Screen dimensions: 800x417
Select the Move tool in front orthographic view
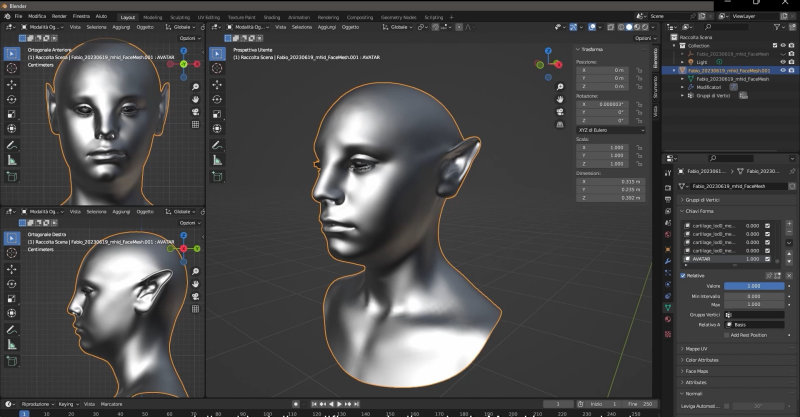[x=12, y=85]
